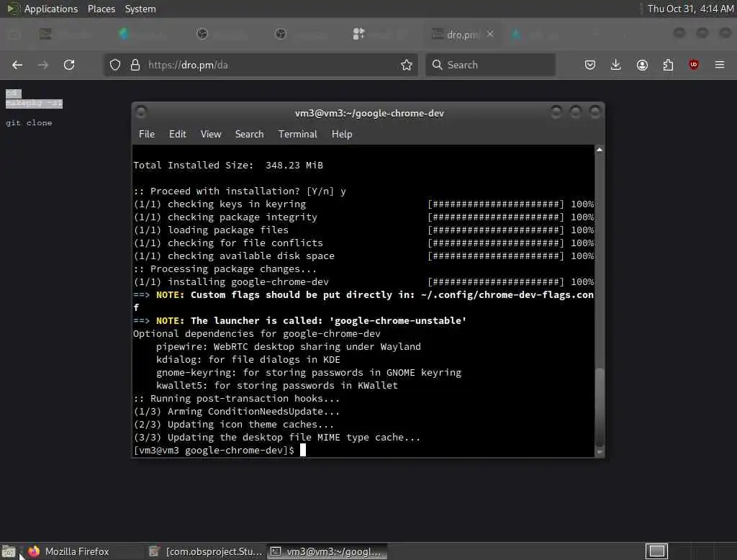Click the 'Updating icon theme caches...' line
Screen dimensions: 737x560
[x=234, y=424]
